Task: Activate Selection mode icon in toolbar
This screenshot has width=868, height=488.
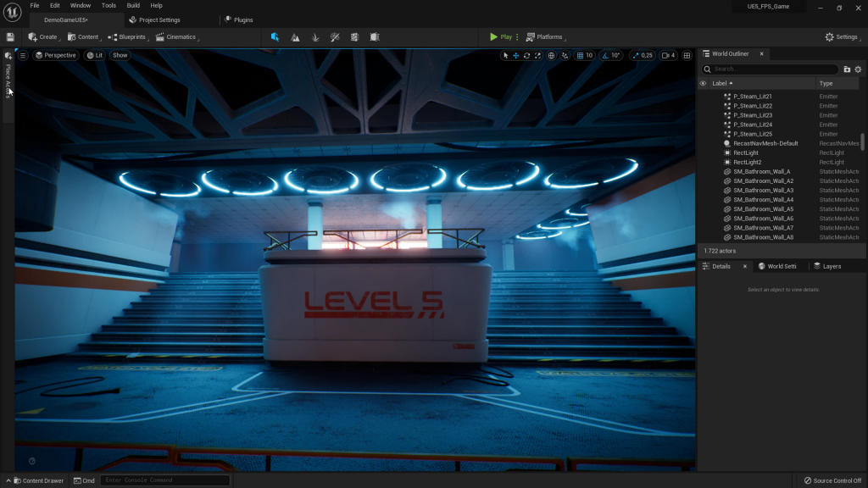Action: [275, 37]
